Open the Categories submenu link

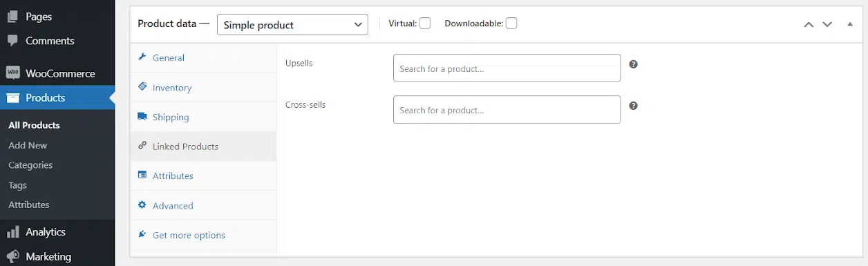(30, 165)
